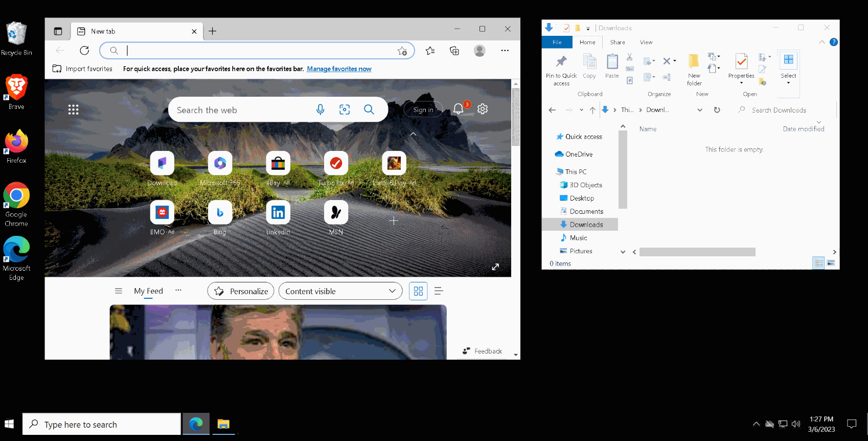Viewport: 868px width, 441px height.
Task: Click New folder in Explorer ribbon
Action: (694, 70)
